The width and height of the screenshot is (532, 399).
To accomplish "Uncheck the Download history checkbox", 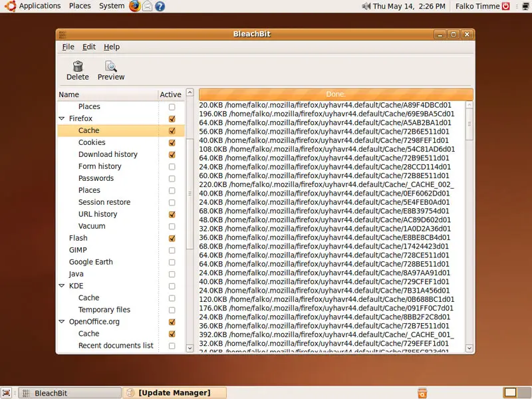I will (172, 154).
